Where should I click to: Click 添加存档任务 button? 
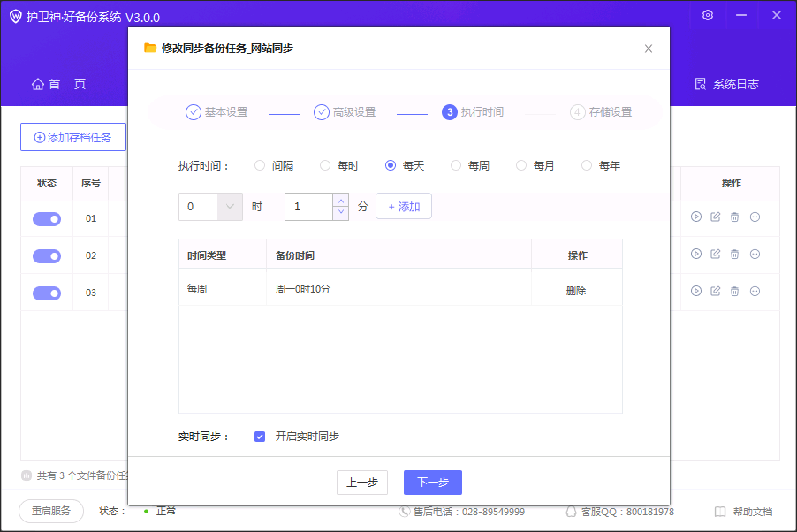(x=73, y=137)
